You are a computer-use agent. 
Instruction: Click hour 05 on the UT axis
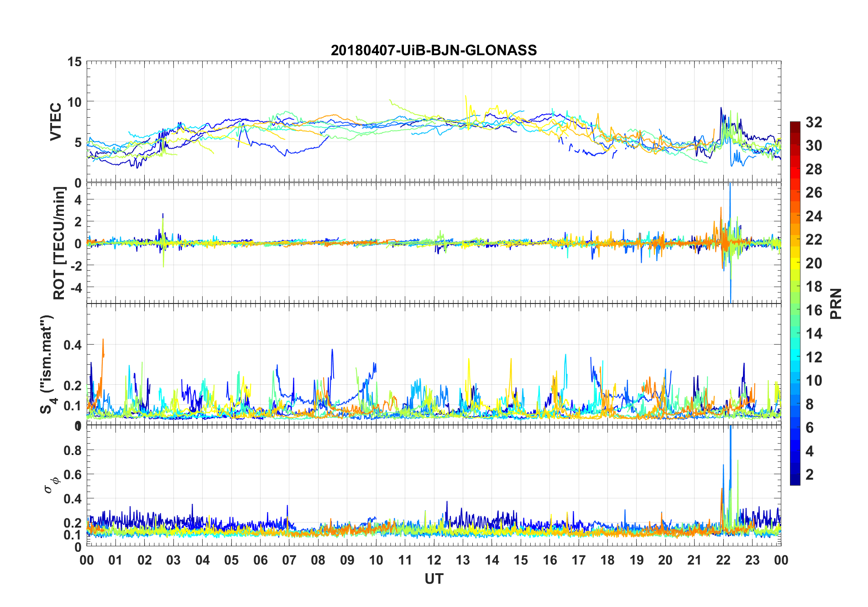(231, 560)
